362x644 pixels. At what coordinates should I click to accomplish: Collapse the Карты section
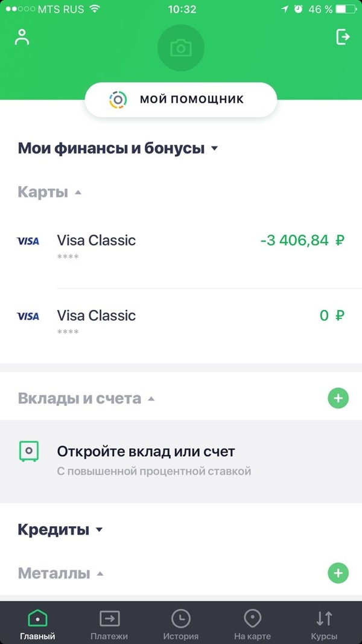click(78, 193)
